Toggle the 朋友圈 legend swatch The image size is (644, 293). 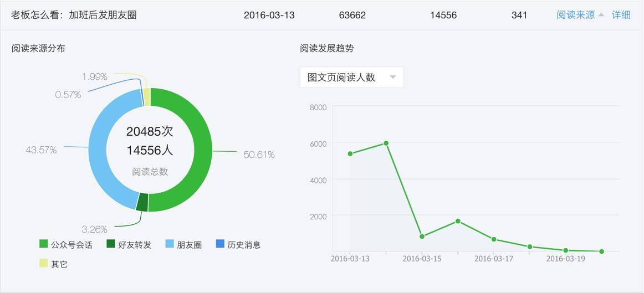coord(170,244)
